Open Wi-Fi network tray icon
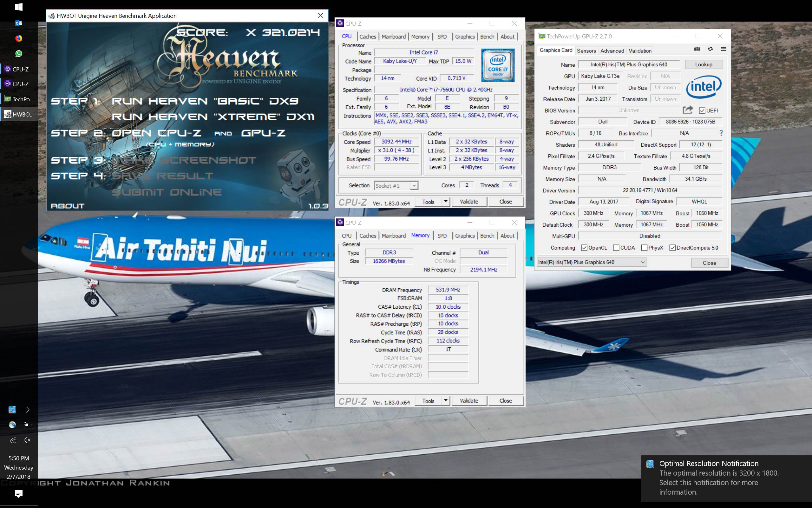Viewport: 812px width, 508px height. pyautogui.click(x=12, y=440)
